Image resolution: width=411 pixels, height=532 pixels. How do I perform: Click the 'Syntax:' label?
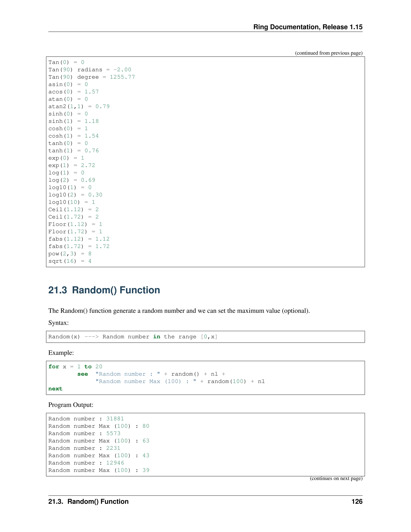[58, 323]
